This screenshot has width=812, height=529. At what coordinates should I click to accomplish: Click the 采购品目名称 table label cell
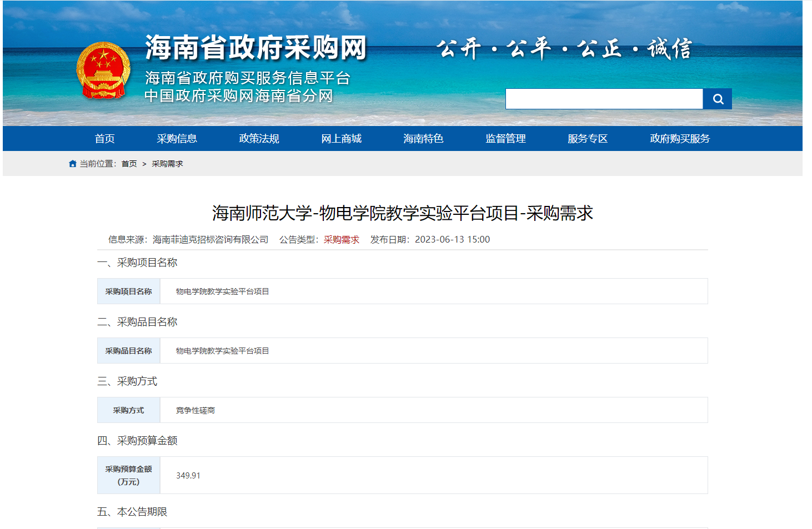129,351
